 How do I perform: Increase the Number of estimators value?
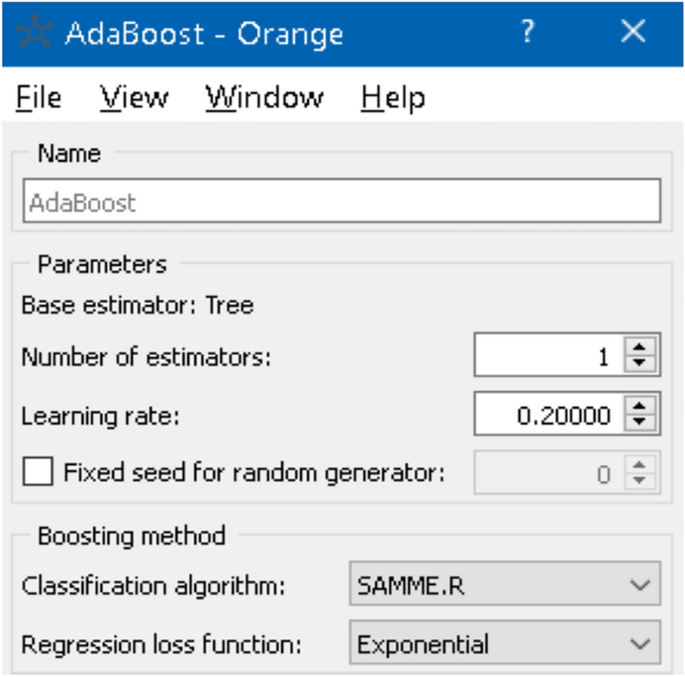coord(640,347)
